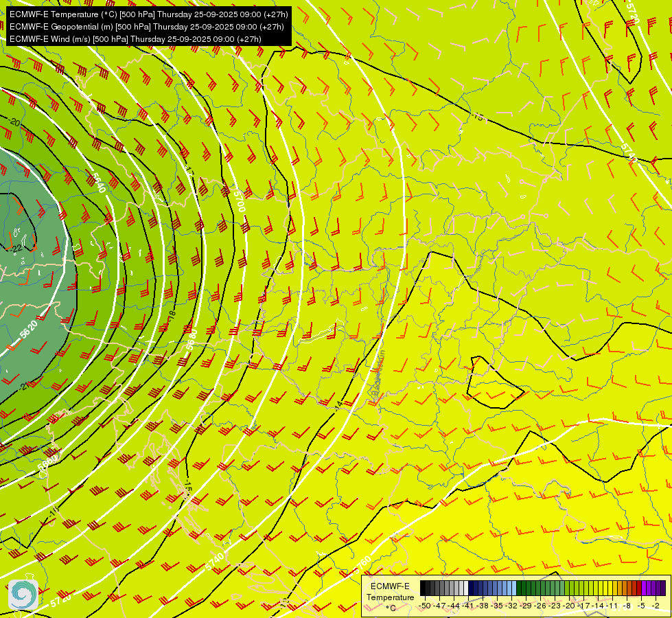Image resolution: width=672 pixels, height=618 pixels.
Task: Click the -21 isotherm label on the map
Action: click(23, 386)
